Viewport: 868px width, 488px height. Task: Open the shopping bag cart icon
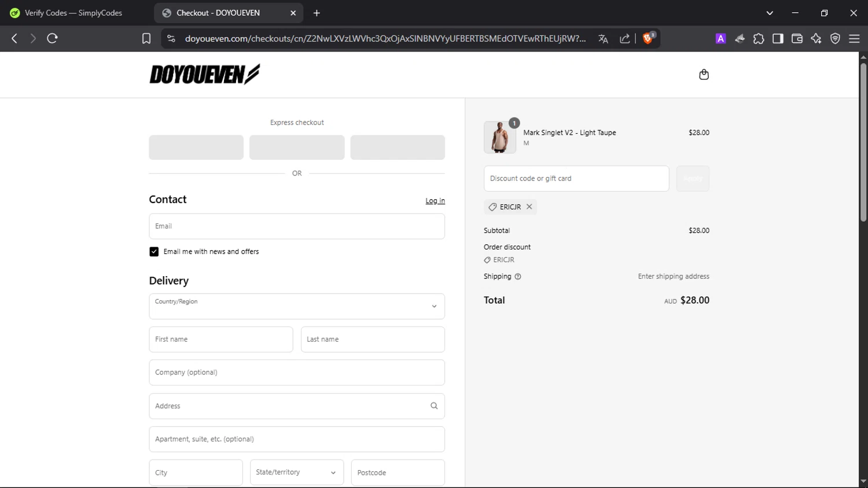(704, 74)
